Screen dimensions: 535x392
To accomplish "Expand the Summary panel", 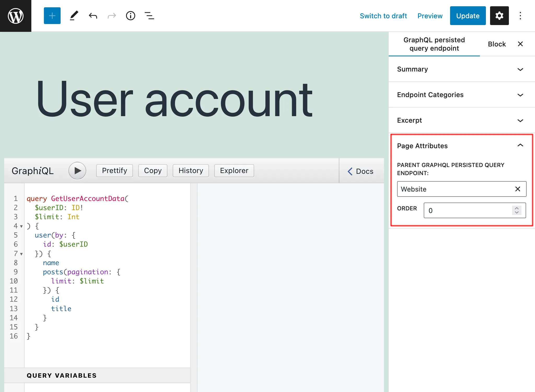I will pyautogui.click(x=461, y=69).
